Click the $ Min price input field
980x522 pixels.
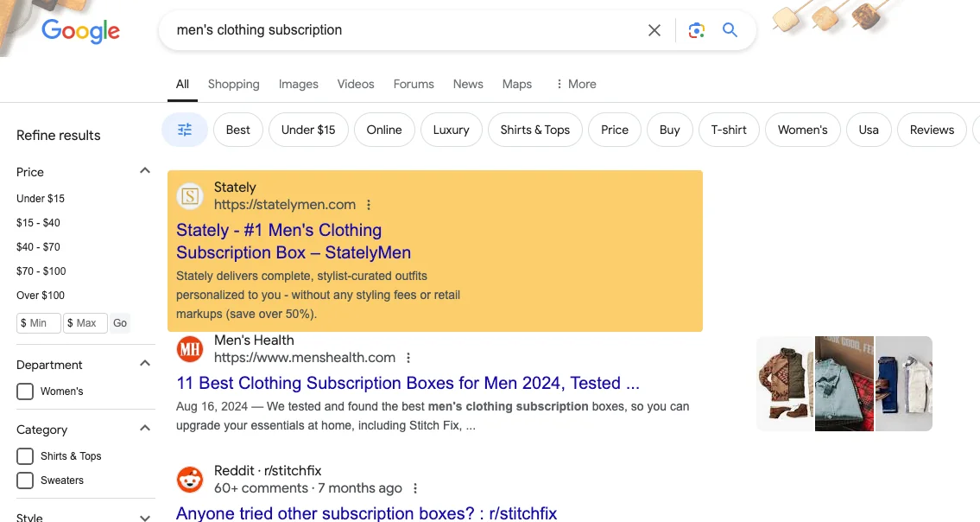click(x=39, y=323)
